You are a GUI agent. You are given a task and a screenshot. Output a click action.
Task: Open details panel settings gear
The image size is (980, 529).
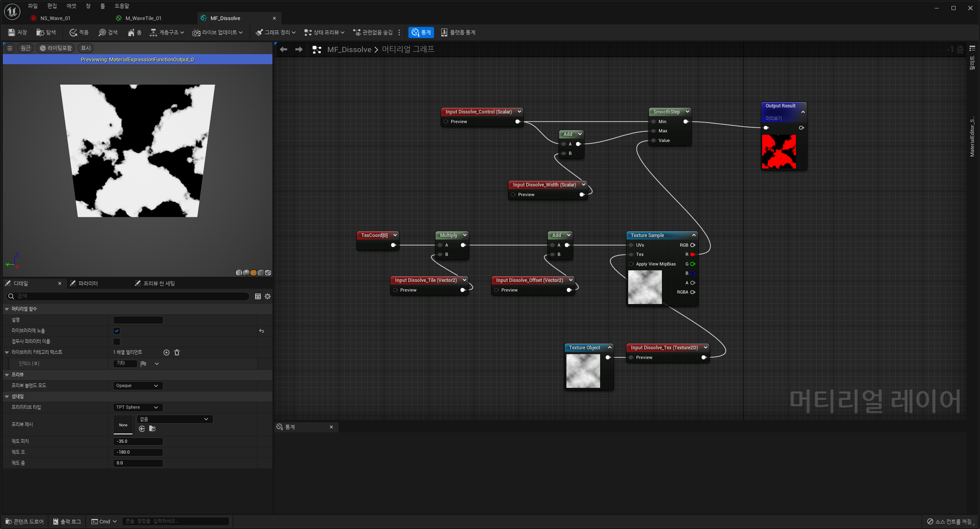268,296
